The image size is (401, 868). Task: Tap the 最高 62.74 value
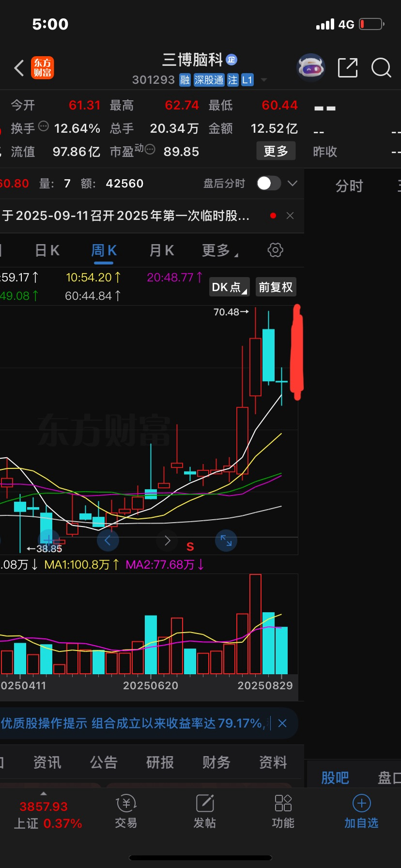click(182, 105)
